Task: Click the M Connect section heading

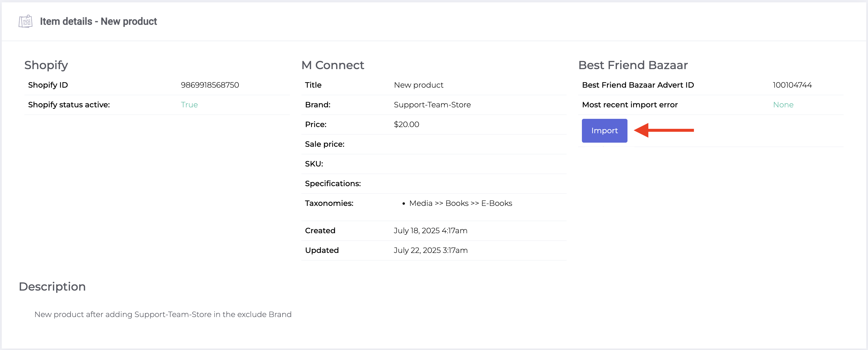Action: point(333,65)
